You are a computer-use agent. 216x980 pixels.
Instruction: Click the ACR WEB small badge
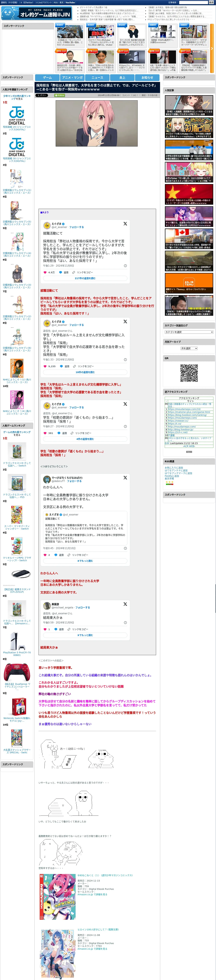[x=189, y=452]
